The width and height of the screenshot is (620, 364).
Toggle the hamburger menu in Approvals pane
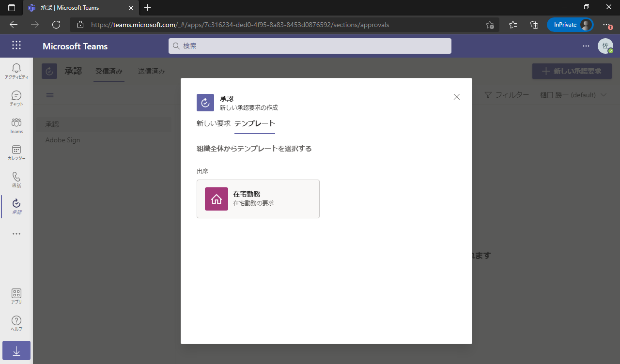click(x=50, y=95)
